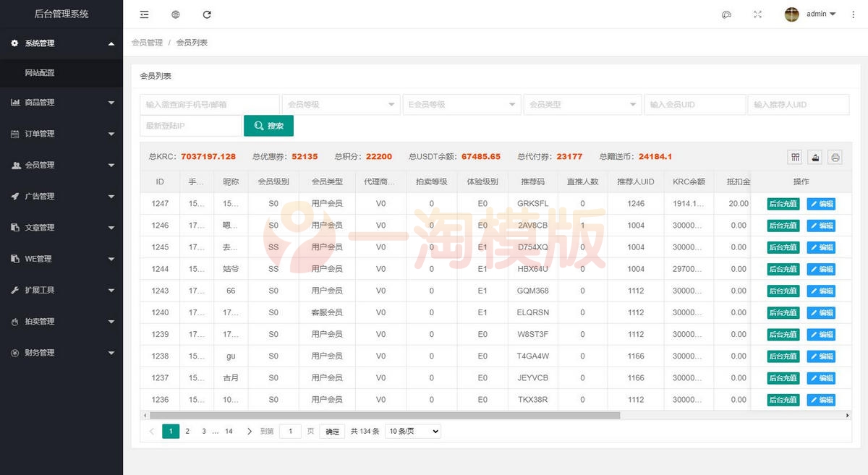This screenshot has width=868, height=475.
Task: Open the language selector globe icon
Action: [x=175, y=14]
